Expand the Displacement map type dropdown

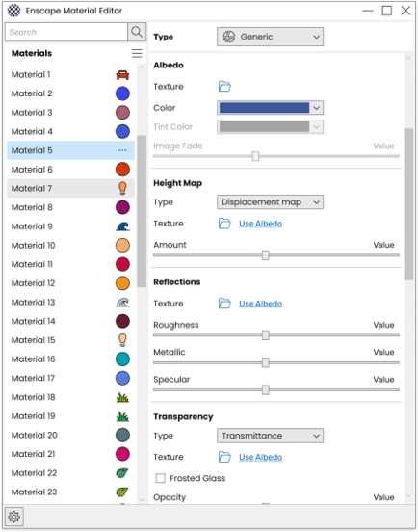(x=270, y=202)
